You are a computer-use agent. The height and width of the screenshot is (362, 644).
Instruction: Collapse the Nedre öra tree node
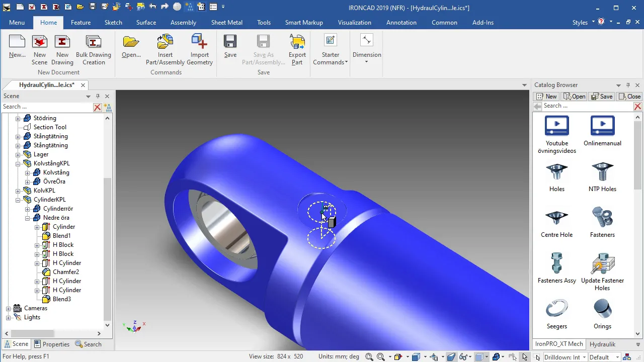[28, 218]
